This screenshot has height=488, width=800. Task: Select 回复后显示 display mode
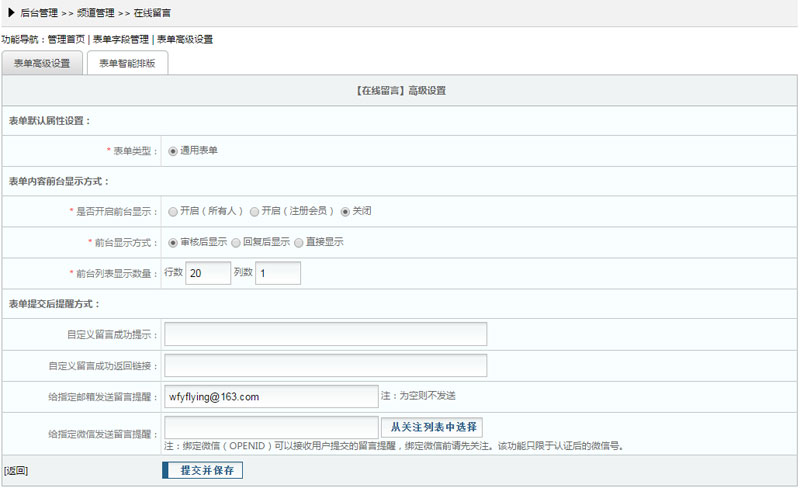point(236,242)
